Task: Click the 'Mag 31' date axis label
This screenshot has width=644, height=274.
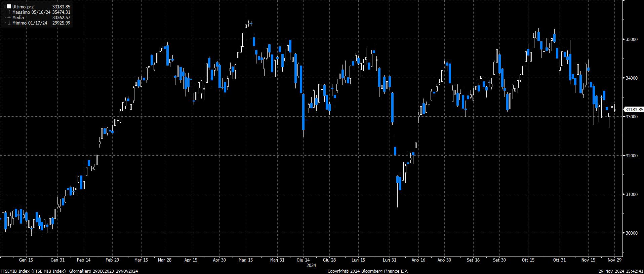Action: pos(277,260)
